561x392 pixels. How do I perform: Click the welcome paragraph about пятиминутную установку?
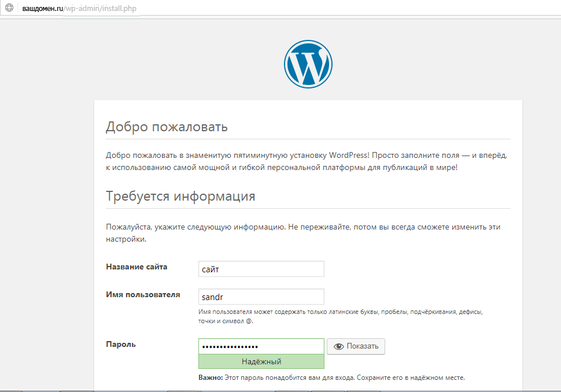point(307,161)
